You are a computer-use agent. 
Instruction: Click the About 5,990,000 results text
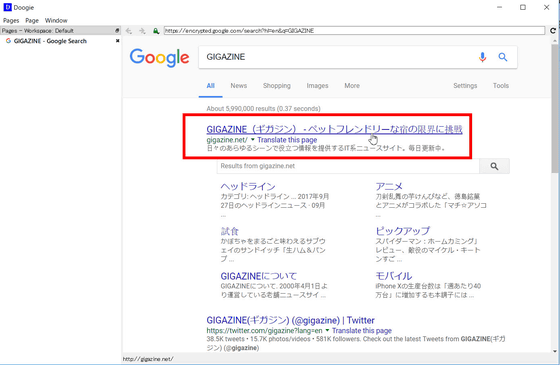(x=263, y=109)
